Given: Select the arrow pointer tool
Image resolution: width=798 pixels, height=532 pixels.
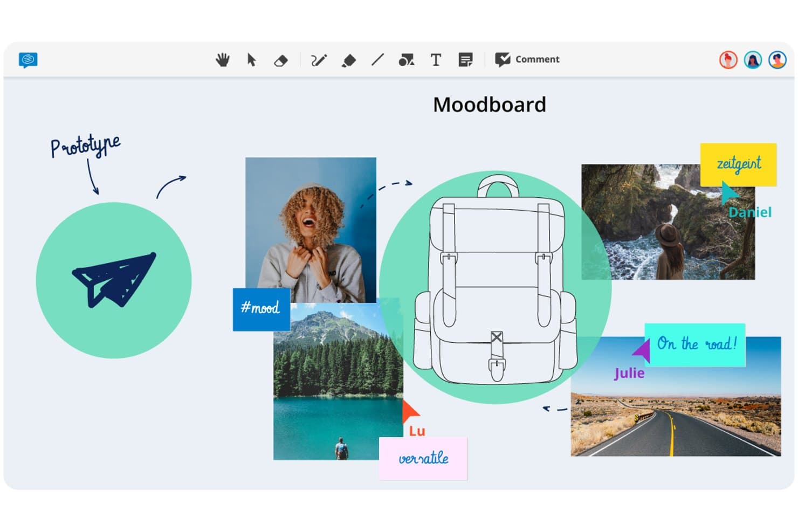Looking at the screenshot, I should coord(251,60).
